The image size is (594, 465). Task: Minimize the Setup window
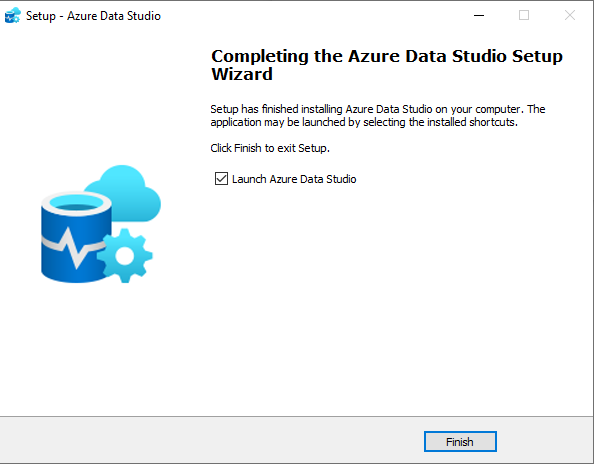[x=479, y=16]
